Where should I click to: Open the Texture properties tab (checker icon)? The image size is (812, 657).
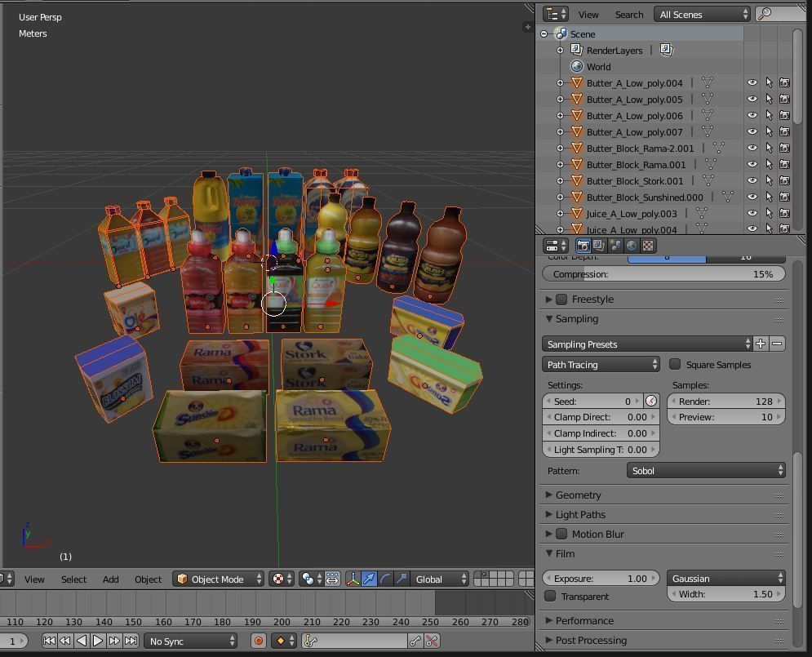[648, 246]
